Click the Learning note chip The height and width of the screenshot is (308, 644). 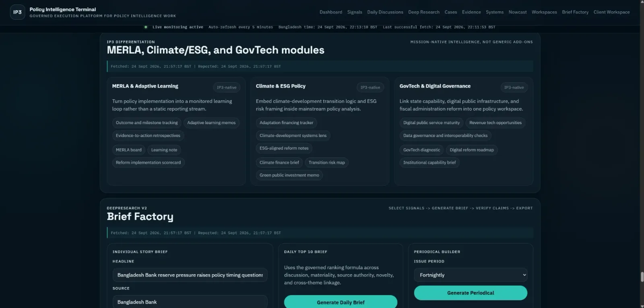tap(164, 150)
